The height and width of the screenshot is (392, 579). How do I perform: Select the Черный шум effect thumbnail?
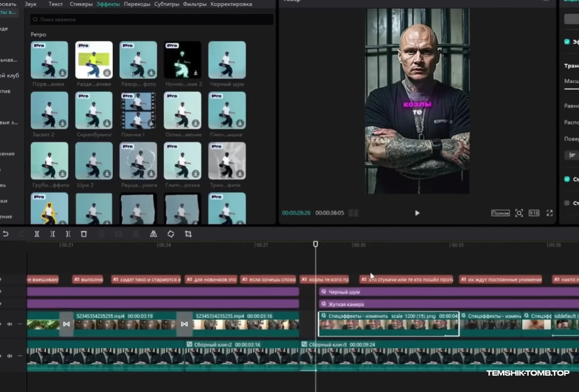[227, 60]
